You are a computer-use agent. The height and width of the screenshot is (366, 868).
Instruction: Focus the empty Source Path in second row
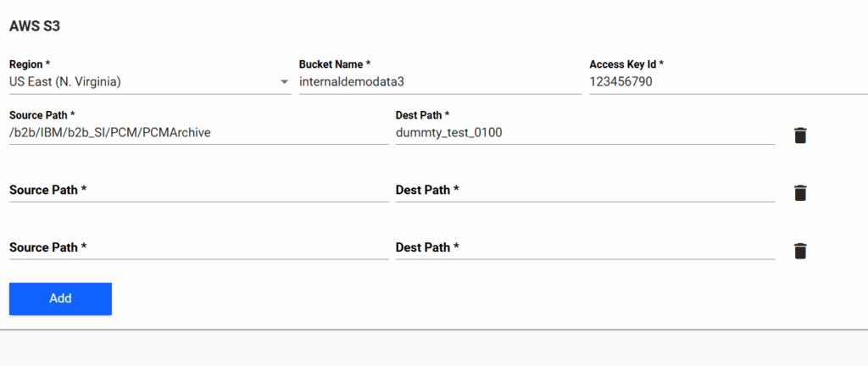coord(198,191)
